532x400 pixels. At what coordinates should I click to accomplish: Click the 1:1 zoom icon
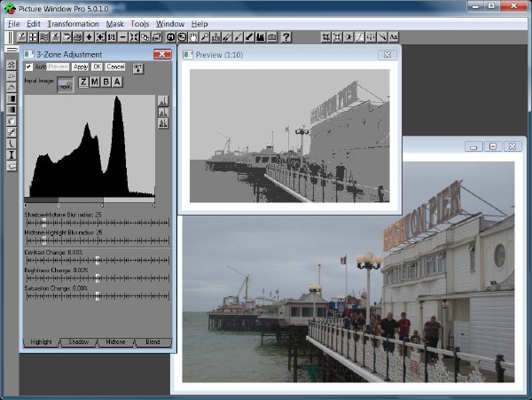tap(112, 37)
